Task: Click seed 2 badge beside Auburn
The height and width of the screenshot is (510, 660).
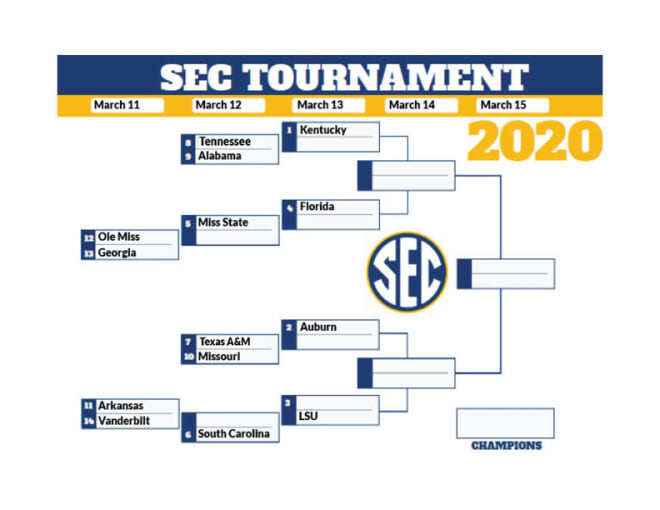Action: tap(289, 327)
